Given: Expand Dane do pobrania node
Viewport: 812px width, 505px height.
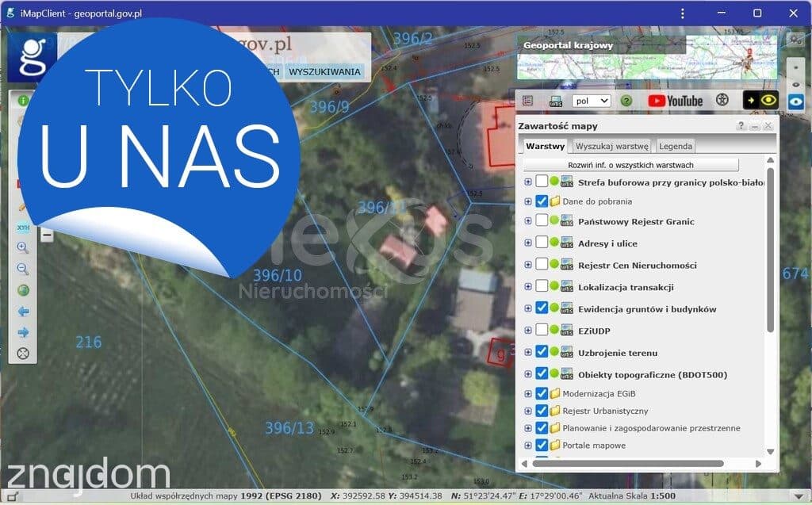Looking at the screenshot, I should 527,201.
